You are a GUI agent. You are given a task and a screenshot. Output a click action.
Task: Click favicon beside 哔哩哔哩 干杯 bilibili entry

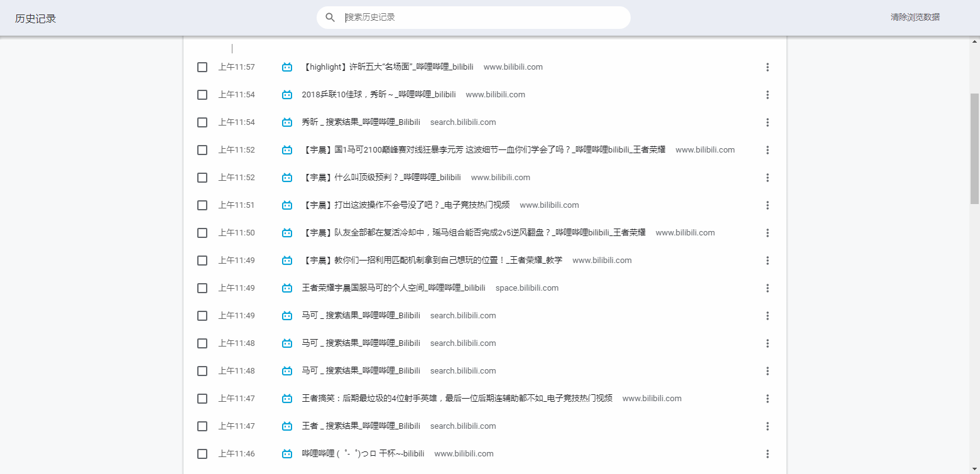tap(287, 454)
